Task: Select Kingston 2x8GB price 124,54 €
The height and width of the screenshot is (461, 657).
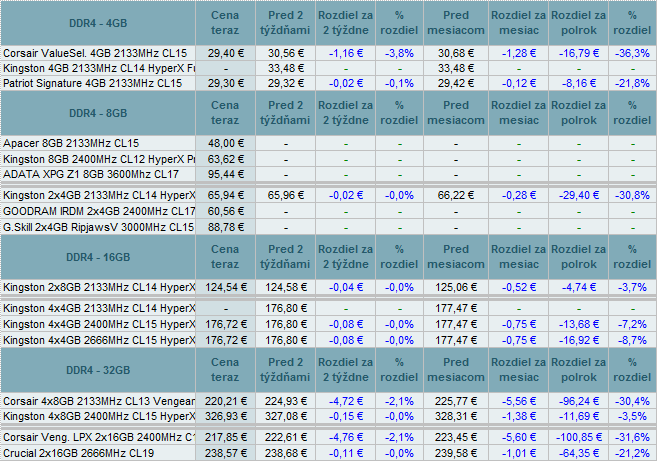Action: click(x=225, y=287)
